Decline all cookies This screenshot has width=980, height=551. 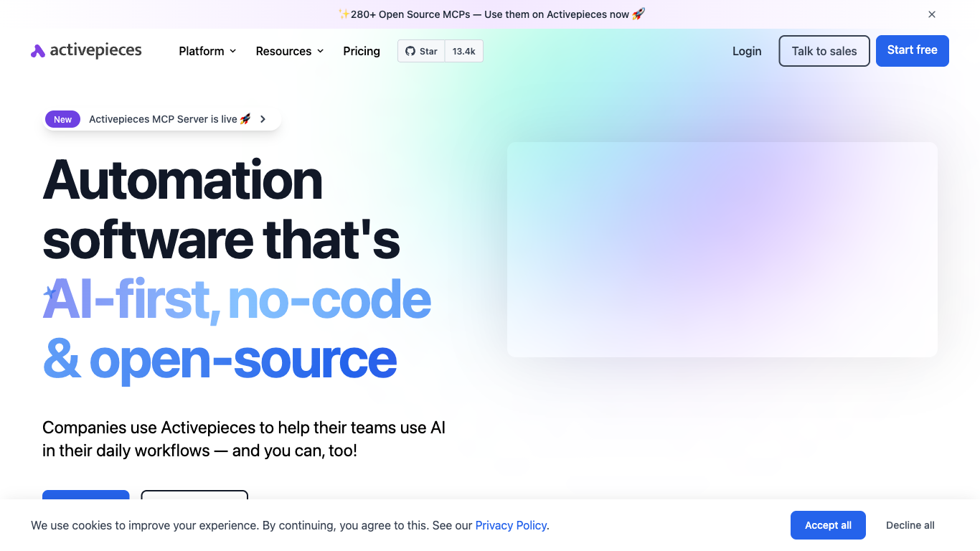pos(910,525)
